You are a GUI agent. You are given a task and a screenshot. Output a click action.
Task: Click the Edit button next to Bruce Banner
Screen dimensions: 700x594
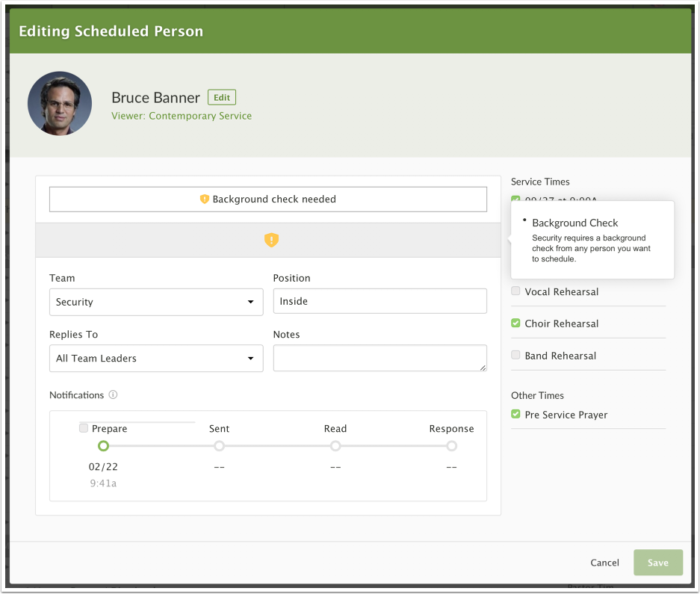(222, 98)
